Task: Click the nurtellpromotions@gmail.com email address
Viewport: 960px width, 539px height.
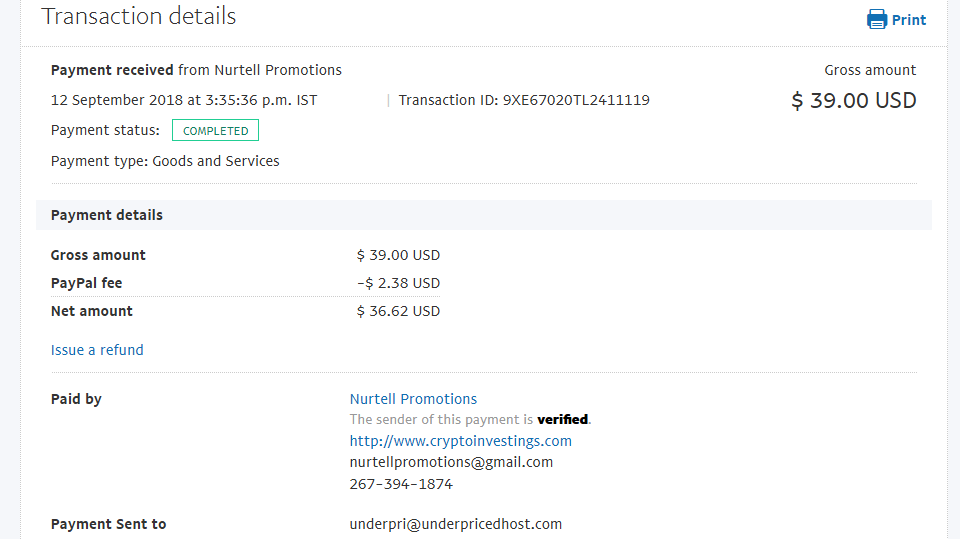Action: point(451,462)
